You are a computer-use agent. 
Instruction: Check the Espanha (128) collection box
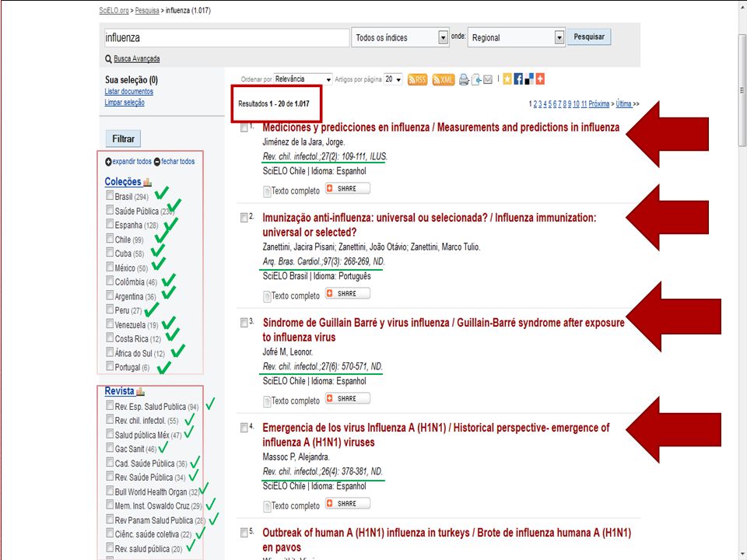point(110,224)
